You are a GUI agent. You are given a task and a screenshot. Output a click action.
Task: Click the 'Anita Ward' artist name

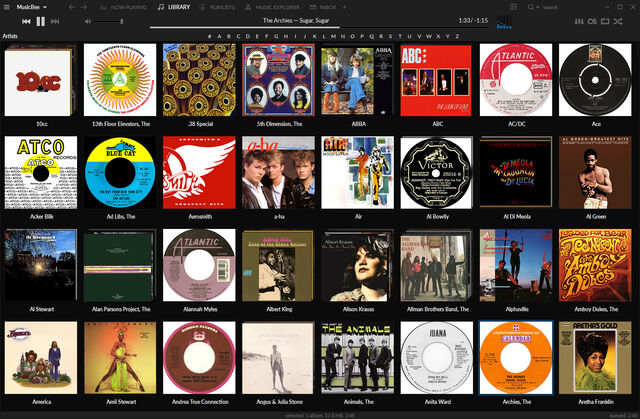pyautogui.click(x=438, y=402)
